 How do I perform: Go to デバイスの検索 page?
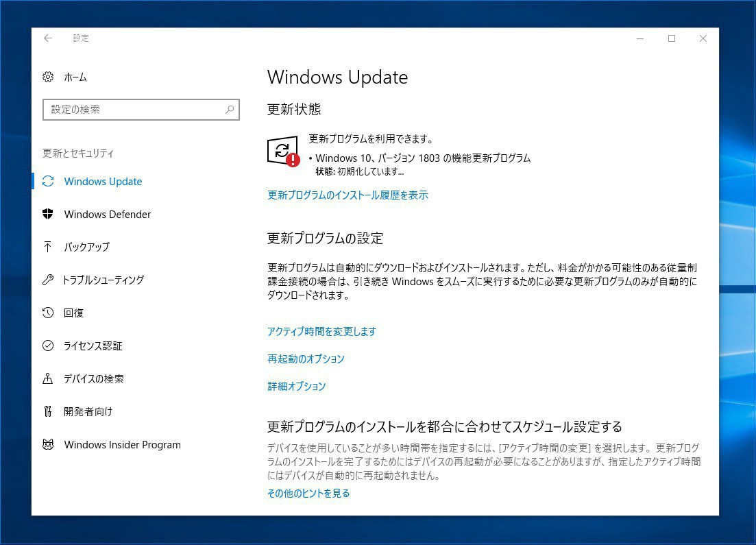point(94,378)
